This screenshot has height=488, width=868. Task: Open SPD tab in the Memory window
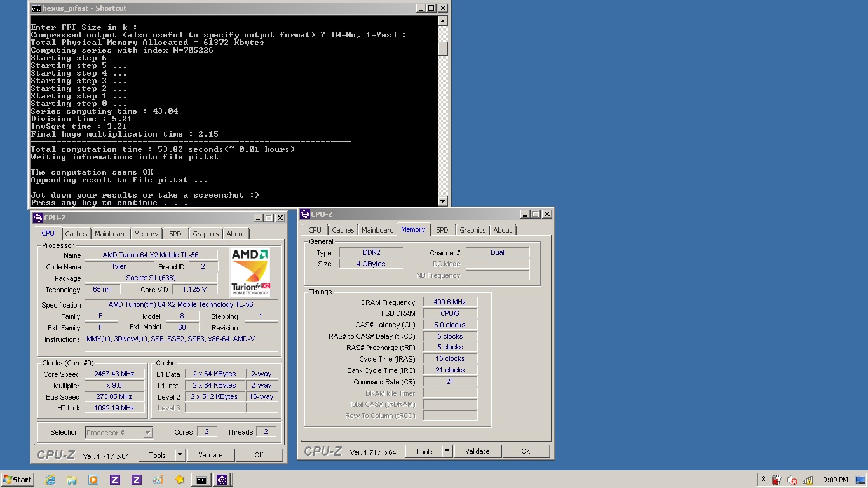coord(442,230)
